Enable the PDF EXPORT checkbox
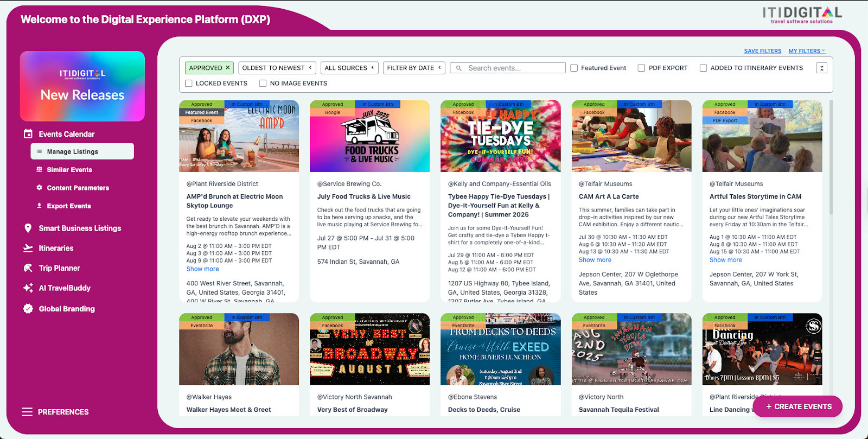 [641, 68]
